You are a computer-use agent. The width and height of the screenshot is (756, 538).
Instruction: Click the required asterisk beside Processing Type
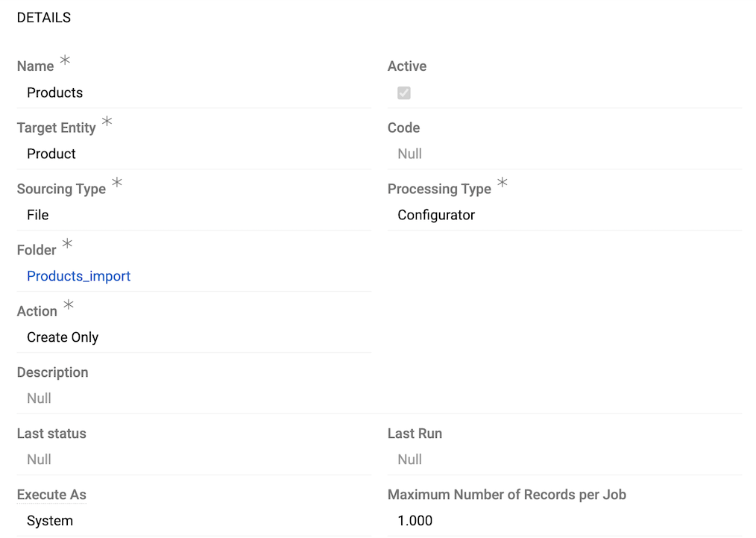click(x=503, y=184)
